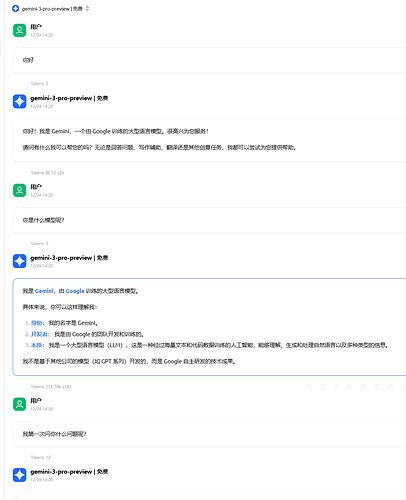This screenshot has width=406, height=500.
Task: Click the branch icon in the action row
Action: click(390, 387)
